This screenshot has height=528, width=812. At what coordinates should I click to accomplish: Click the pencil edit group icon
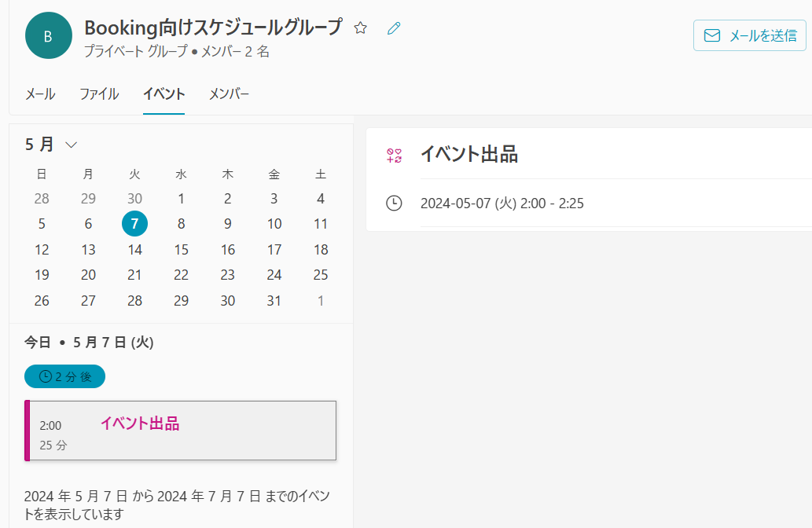pyautogui.click(x=394, y=28)
